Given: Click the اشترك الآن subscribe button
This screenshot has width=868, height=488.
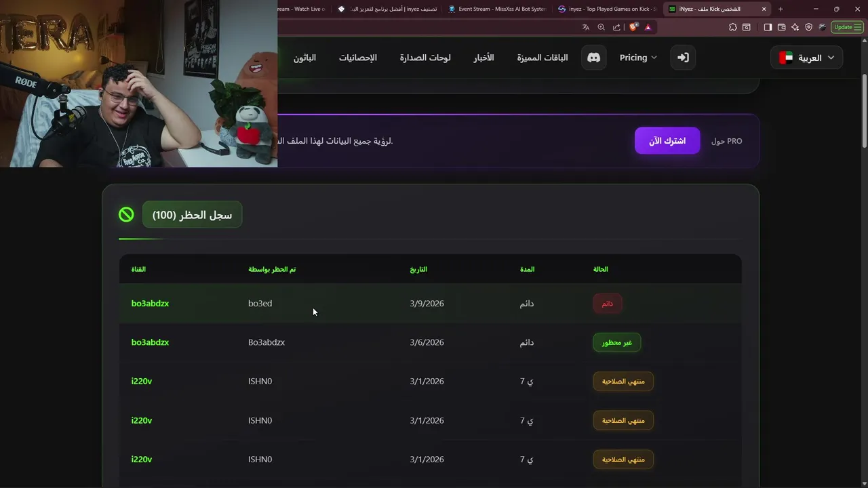Looking at the screenshot, I should (667, 141).
